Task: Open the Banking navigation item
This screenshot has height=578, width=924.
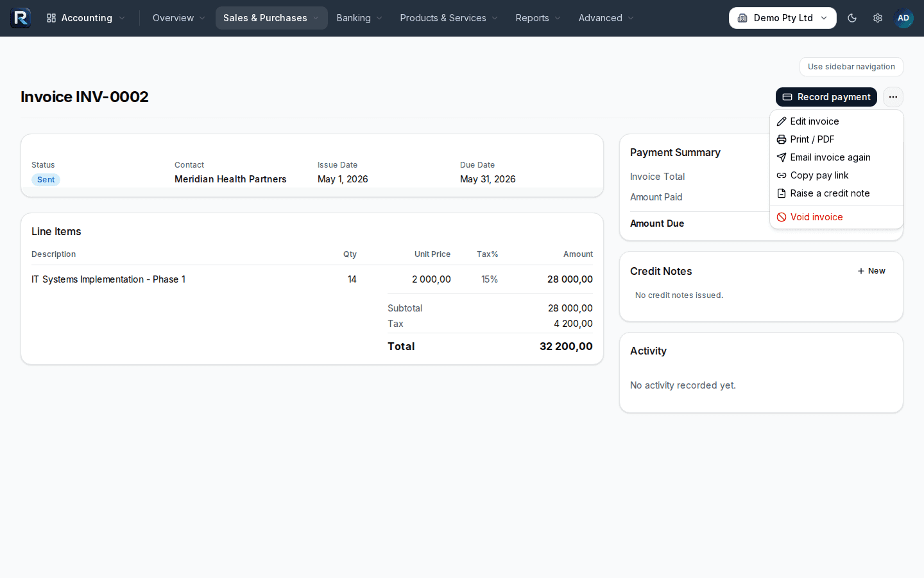Action: 359,18
